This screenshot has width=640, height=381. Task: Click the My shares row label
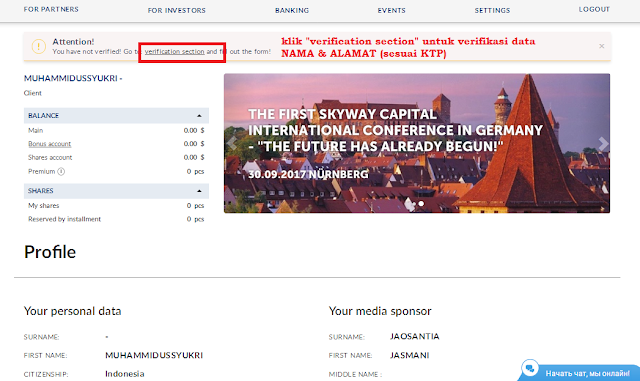coord(43,205)
